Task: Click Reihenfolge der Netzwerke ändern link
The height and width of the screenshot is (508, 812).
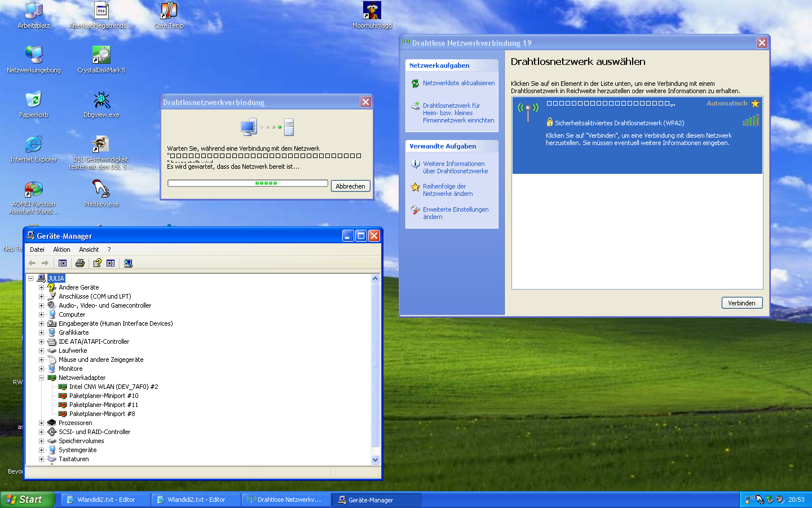Action: (x=448, y=190)
